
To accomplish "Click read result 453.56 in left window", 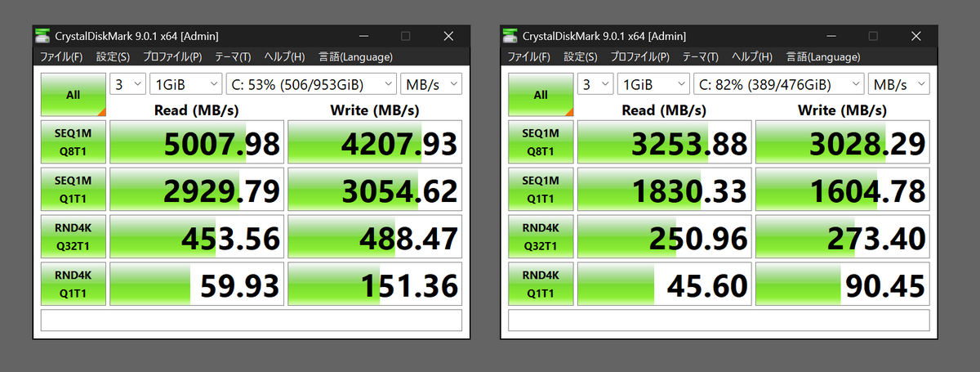I will coord(197,238).
